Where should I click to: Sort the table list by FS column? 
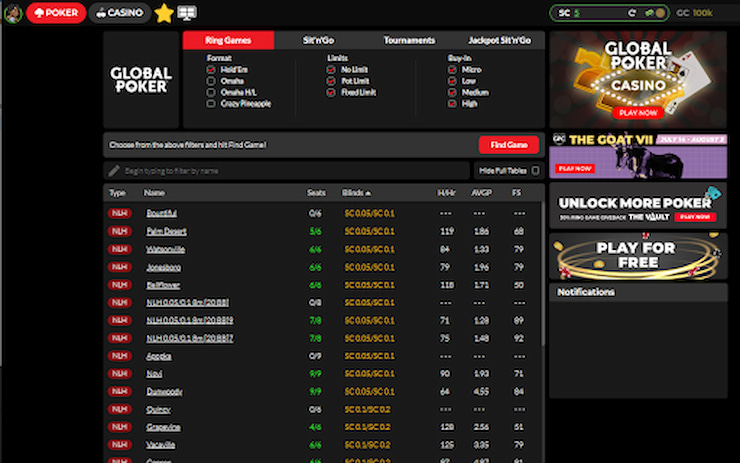tap(517, 193)
